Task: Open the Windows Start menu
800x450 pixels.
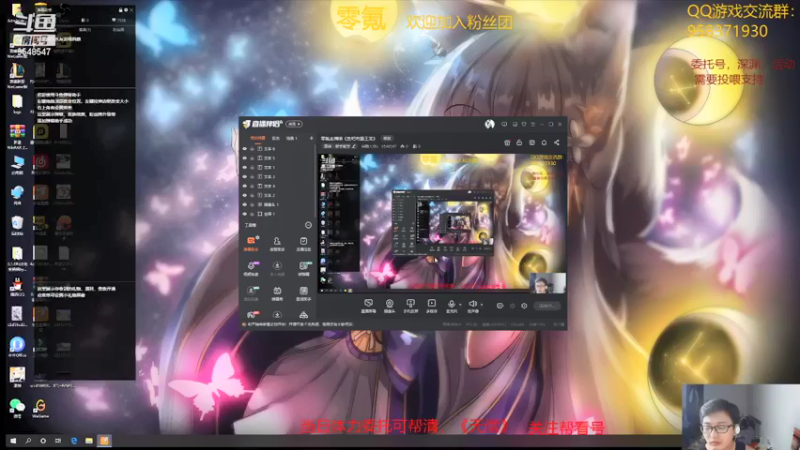Action: pyautogui.click(x=13, y=440)
